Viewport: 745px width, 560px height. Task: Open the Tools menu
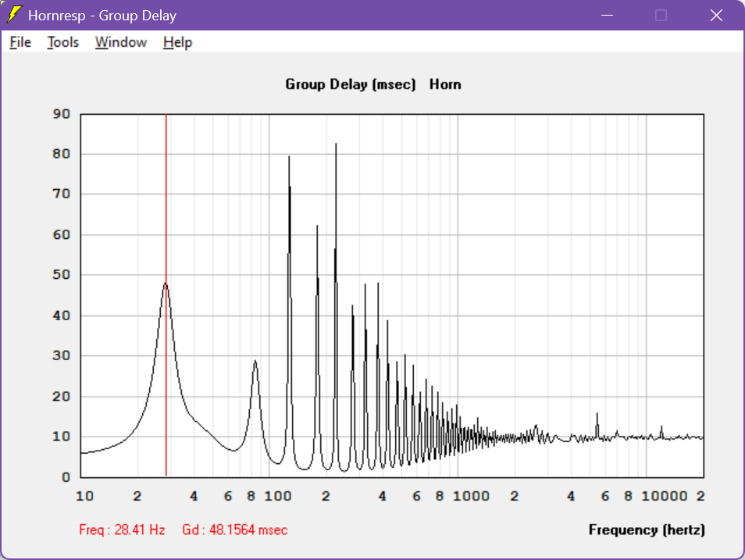click(62, 42)
